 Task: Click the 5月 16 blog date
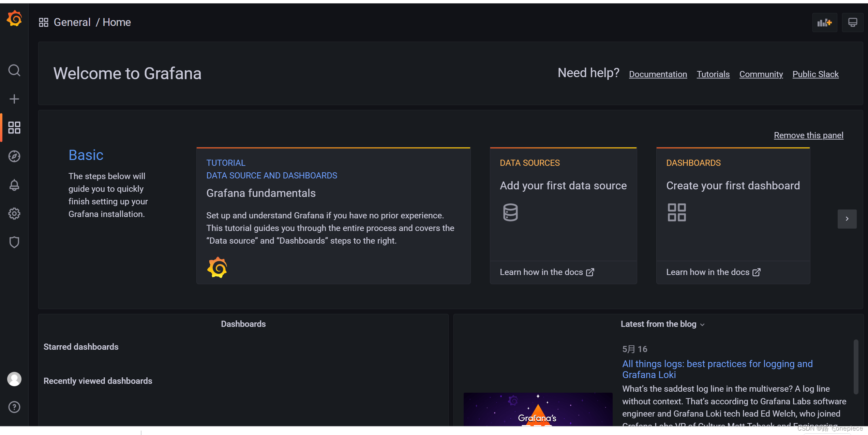[x=634, y=349]
